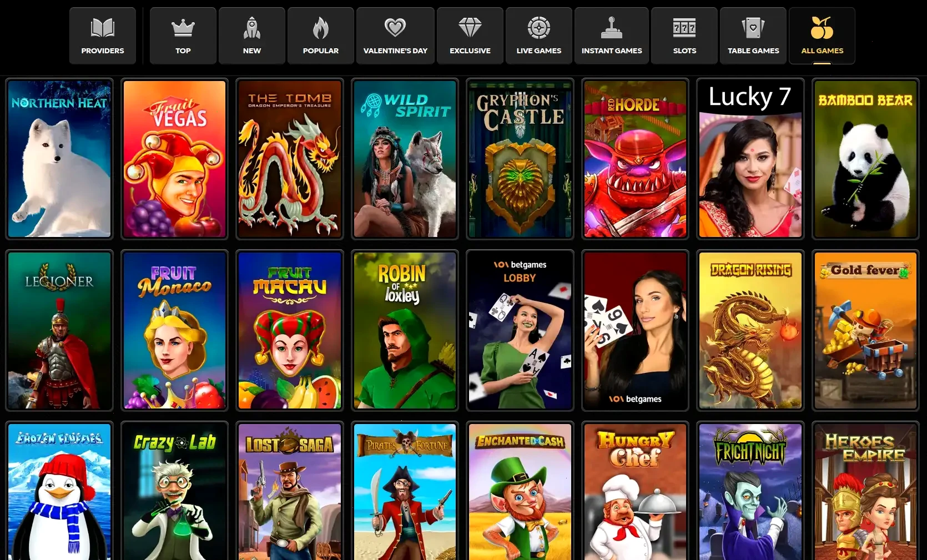
Task: Play the Bamboo Bear panda game
Action: point(865,159)
